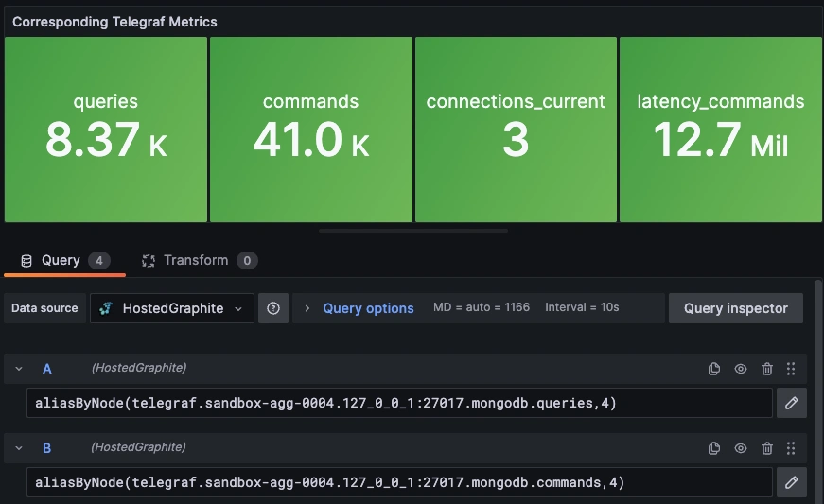
Task: Click the queries 8.37 K stat tile
Action: [x=106, y=130]
